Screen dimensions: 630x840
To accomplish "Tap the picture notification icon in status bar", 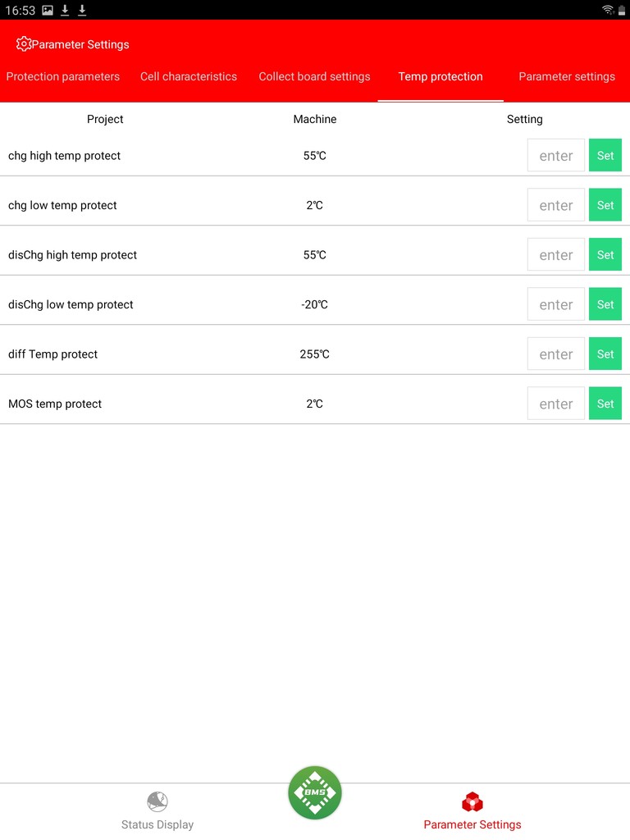I will click(x=48, y=10).
